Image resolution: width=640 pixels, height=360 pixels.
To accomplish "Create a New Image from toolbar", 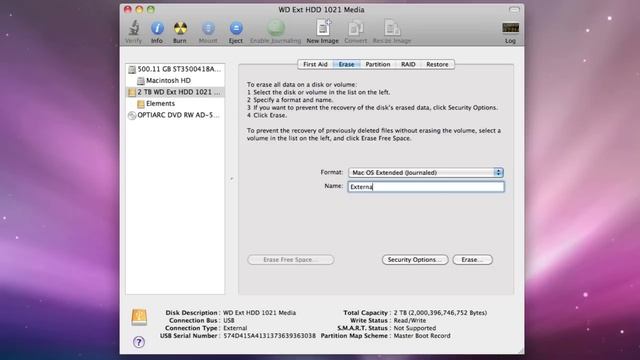I will click(323, 28).
